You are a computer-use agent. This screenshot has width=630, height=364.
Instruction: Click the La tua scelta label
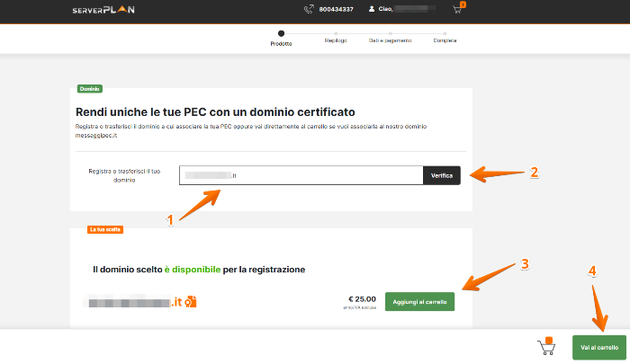[104, 229]
